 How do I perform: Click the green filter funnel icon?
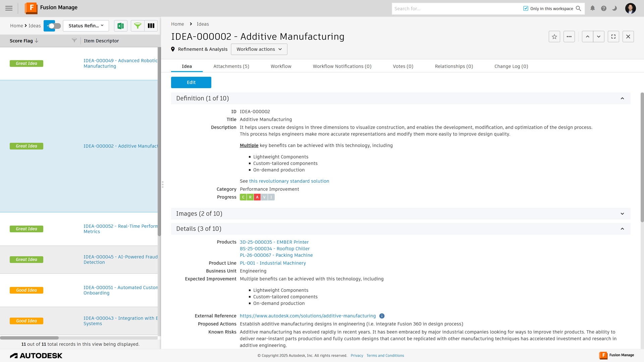click(x=138, y=26)
